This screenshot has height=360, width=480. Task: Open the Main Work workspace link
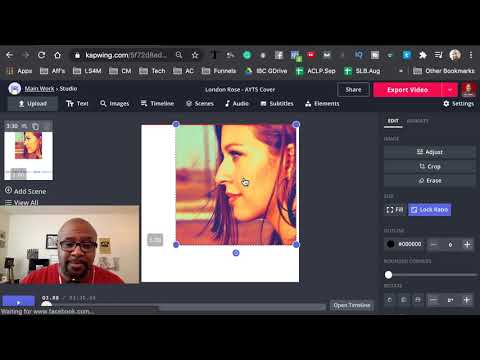click(x=39, y=89)
